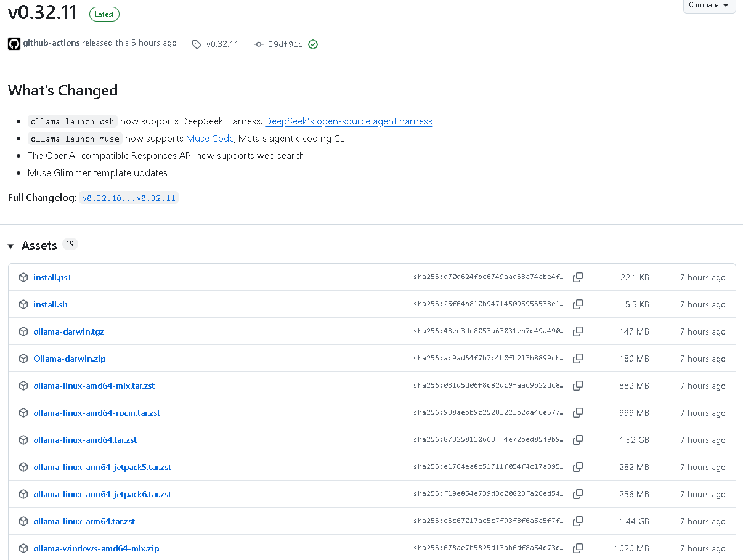Click the package icon for ollama-linux-amd64-rocm.tar.zst

tap(23, 413)
